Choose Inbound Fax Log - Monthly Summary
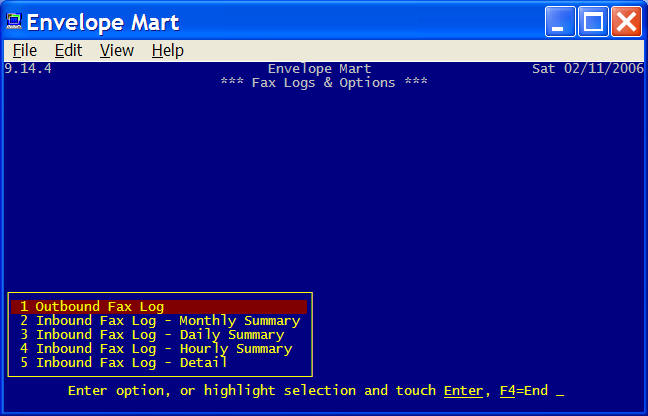This screenshot has width=648, height=416. pyautogui.click(x=160, y=321)
